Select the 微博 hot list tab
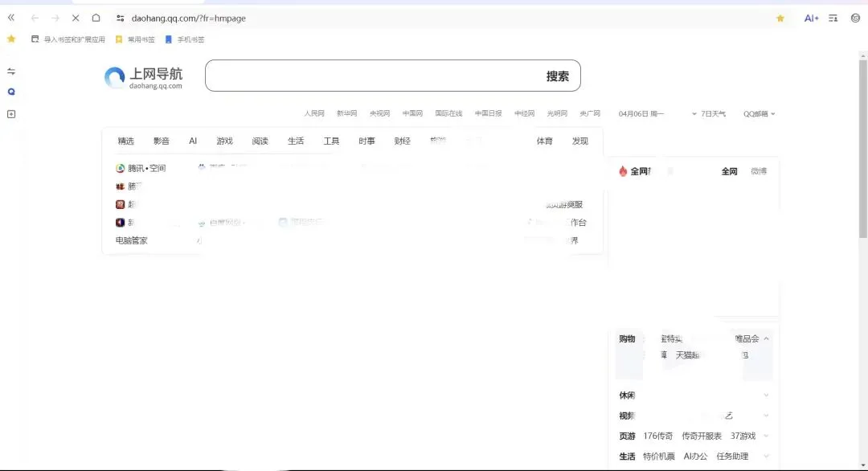The image size is (868, 471). (759, 171)
